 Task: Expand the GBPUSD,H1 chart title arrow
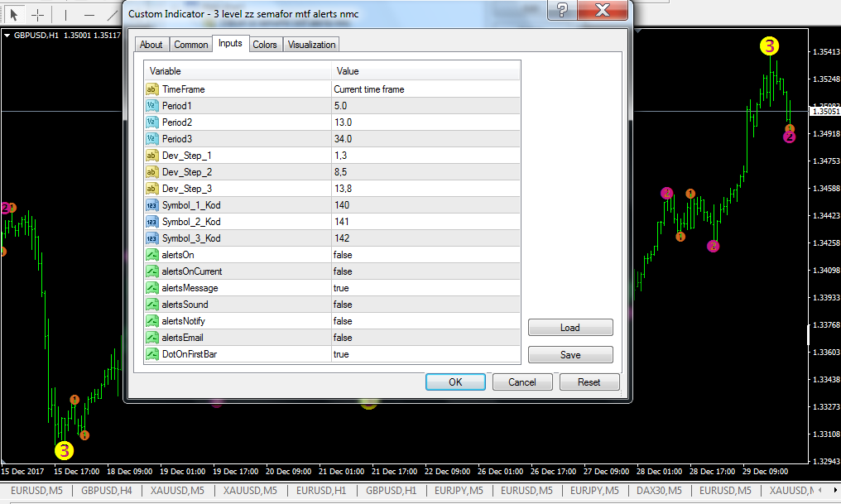point(7,36)
